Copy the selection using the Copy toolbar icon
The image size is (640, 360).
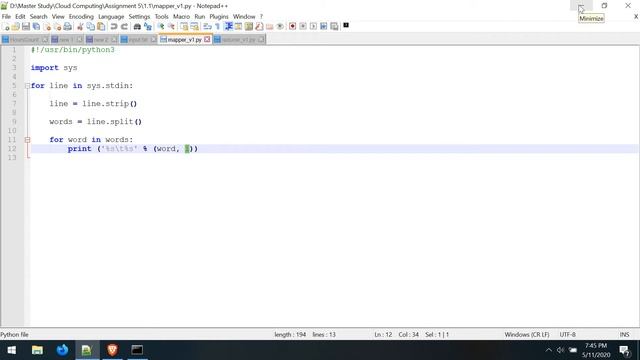(x=91, y=27)
